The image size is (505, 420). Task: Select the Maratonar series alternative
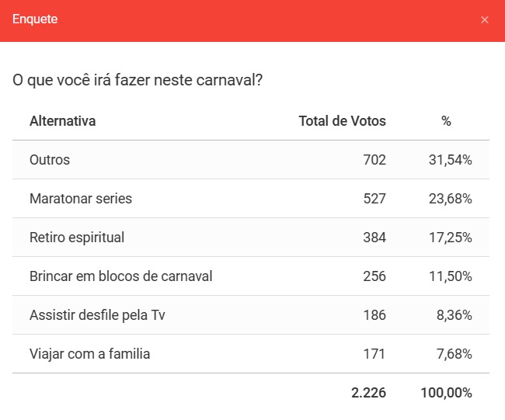(x=81, y=199)
